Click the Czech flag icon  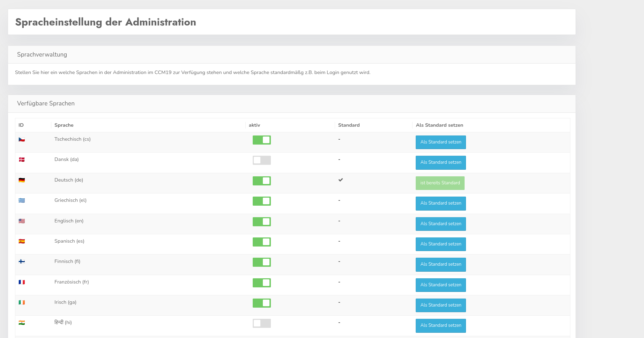[22, 139]
